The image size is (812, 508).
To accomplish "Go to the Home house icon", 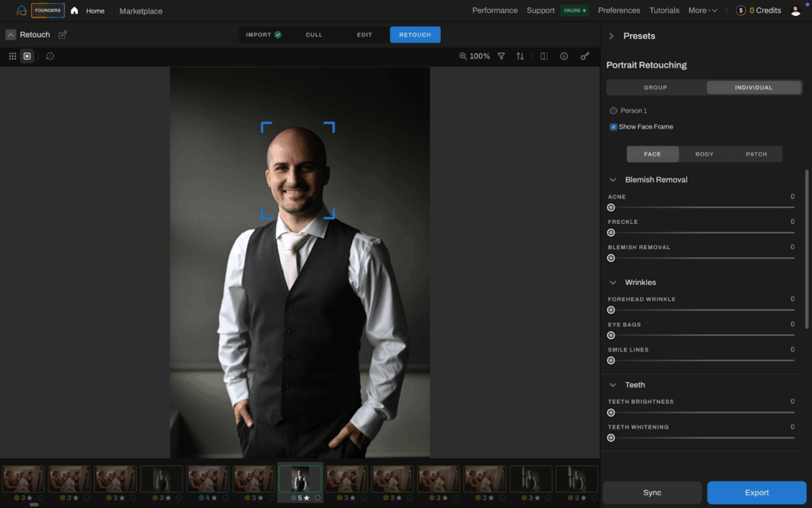I will 74,10.
